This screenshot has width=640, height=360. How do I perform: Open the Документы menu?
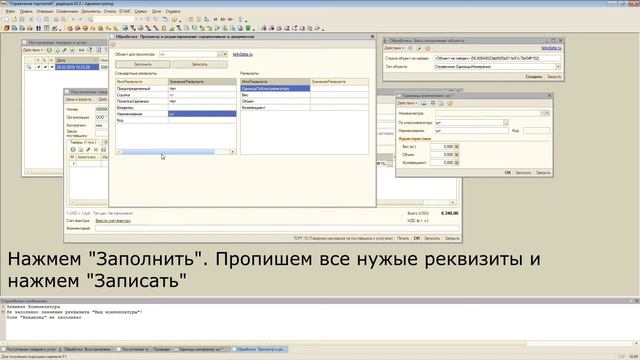pos(91,11)
